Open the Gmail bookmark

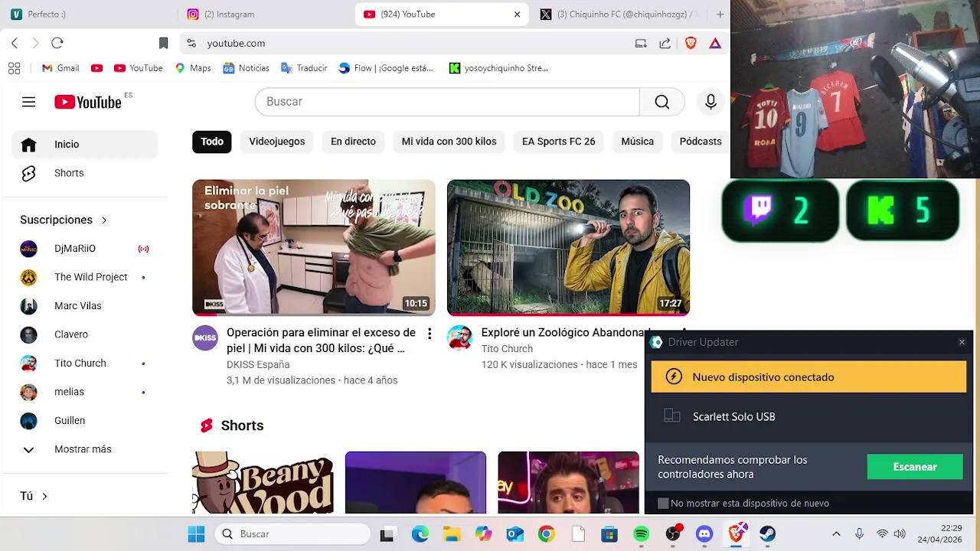click(60, 68)
